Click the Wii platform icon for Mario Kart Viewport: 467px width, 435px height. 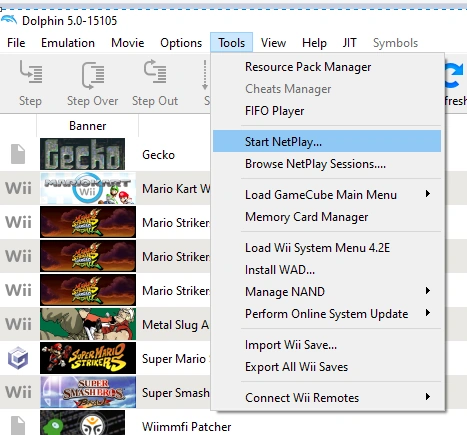coord(18,189)
